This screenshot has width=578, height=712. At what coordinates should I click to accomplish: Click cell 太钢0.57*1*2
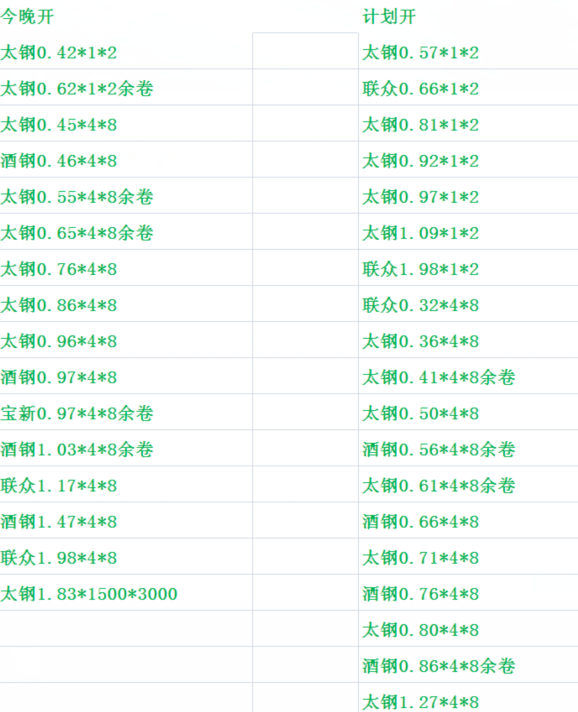coord(468,51)
